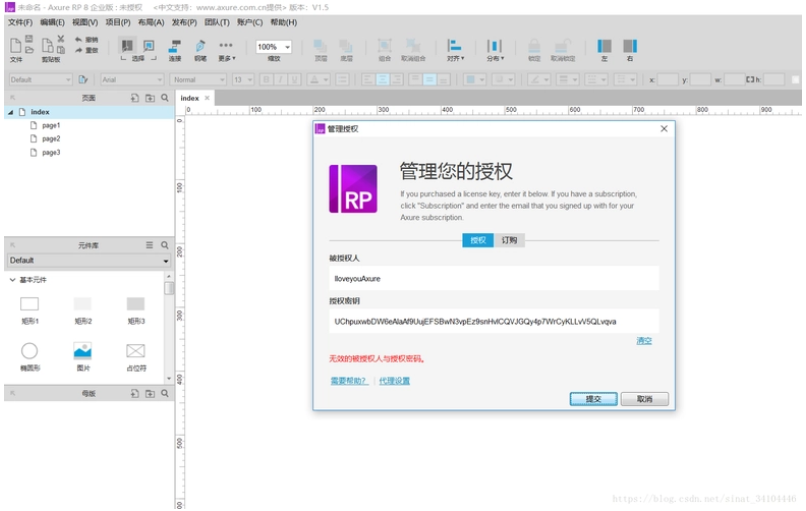Select the 矩形1 rectangle widget
This screenshot has height=511, width=806.
(29, 310)
